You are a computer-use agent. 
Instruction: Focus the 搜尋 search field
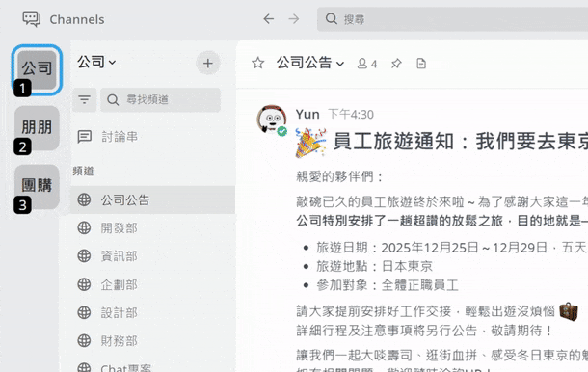452,19
